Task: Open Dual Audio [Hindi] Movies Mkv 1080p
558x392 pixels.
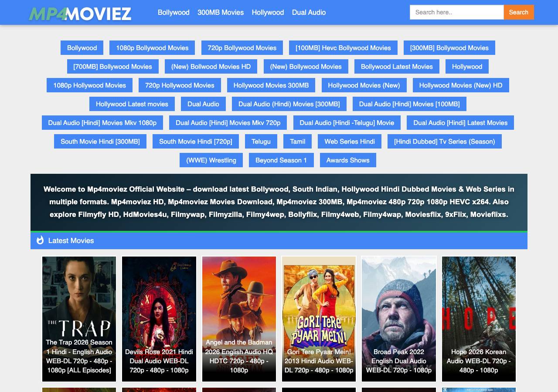Action: (102, 123)
